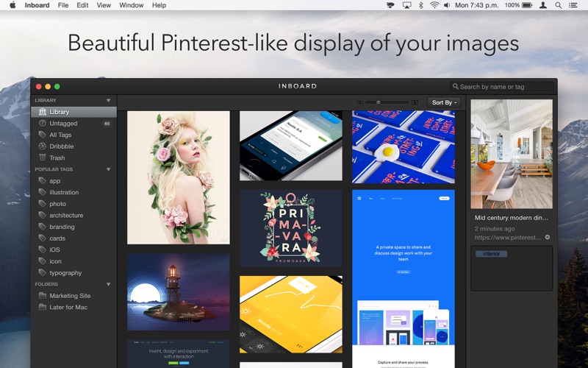Viewport: 588px width, 368px height.
Task: Show Untagged images in the library
Action: (x=63, y=124)
